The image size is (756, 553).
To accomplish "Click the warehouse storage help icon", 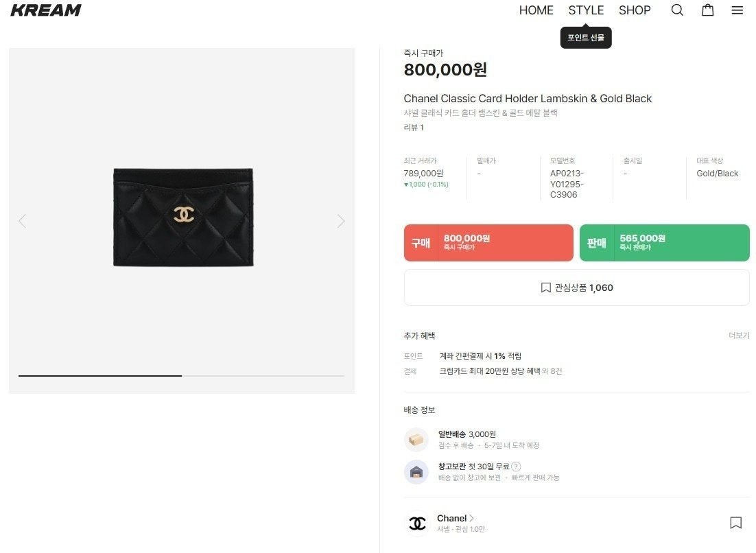I will coord(516,467).
